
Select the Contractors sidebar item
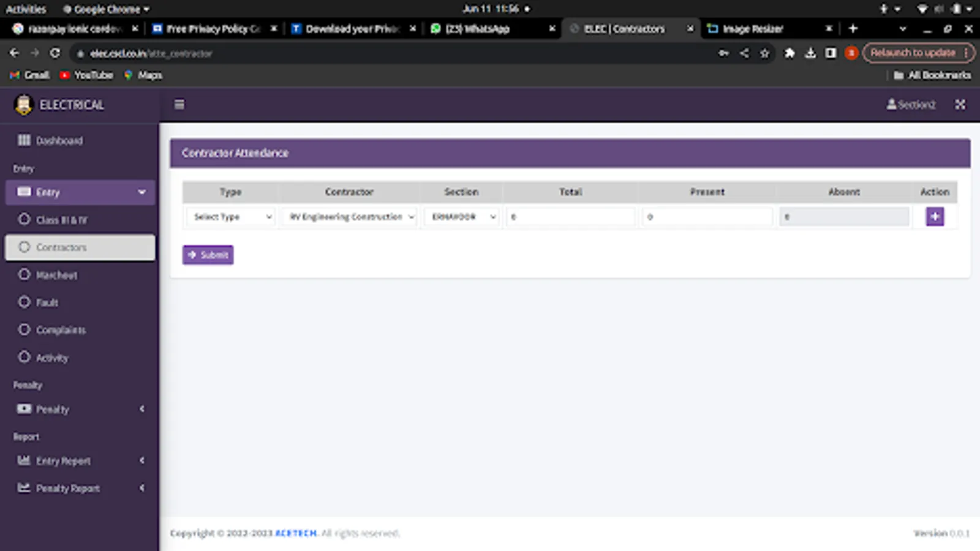tap(80, 247)
